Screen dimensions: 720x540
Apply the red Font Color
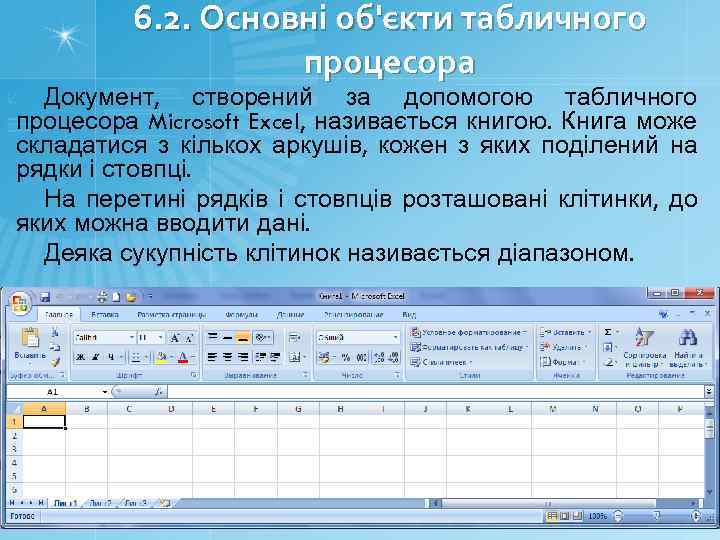[183, 357]
